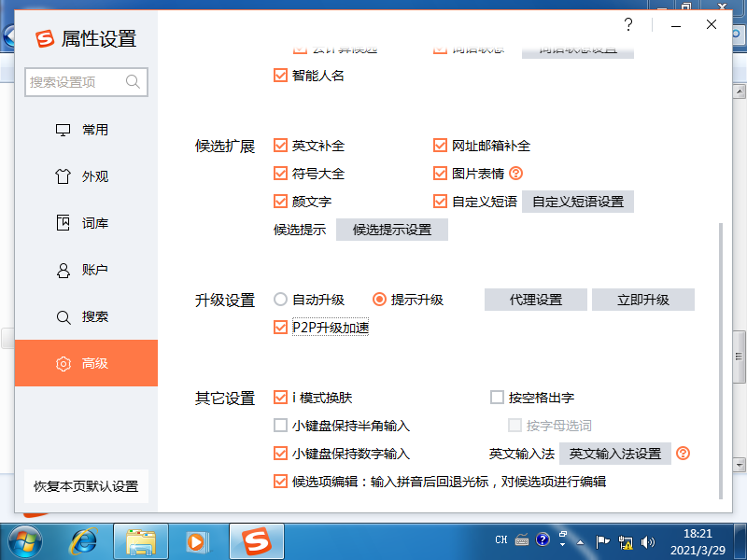Click the volume speaker tray icon
This screenshot has width=747, height=560.
coord(648,542)
